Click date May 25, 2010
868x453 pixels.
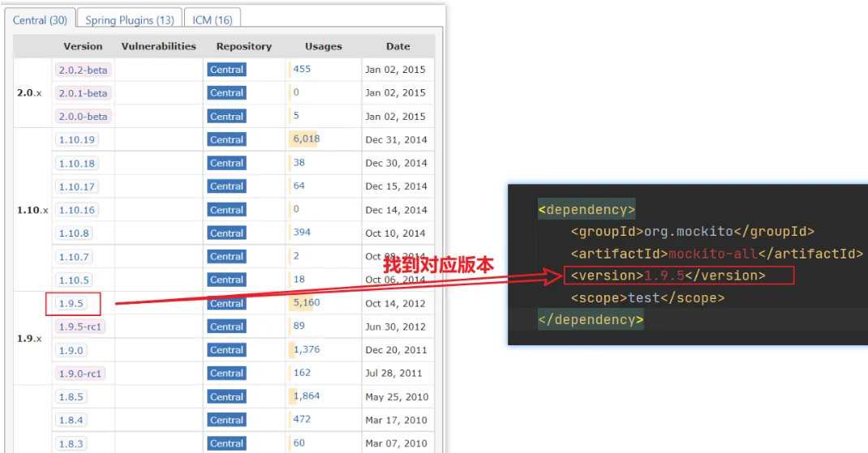[x=397, y=397]
